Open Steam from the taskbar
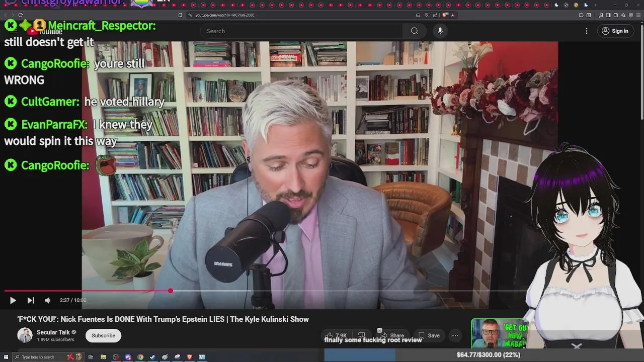Image resolution: width=644 pixels, height=362 pixels. coord(152,357)
